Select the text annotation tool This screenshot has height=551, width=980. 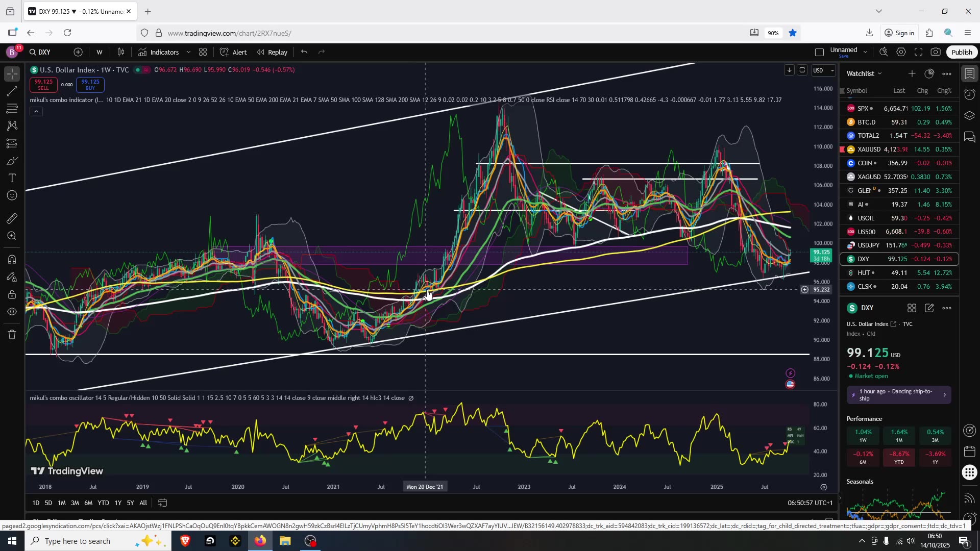pos(12,178)
